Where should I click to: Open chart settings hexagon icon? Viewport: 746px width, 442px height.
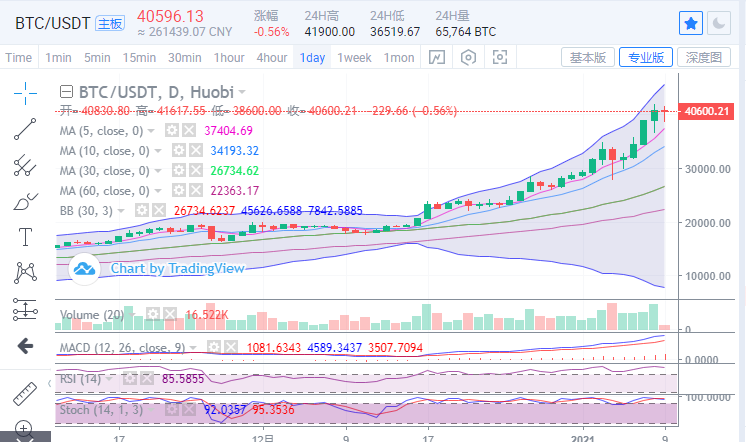pyautogui.click(x=468, y=58)
